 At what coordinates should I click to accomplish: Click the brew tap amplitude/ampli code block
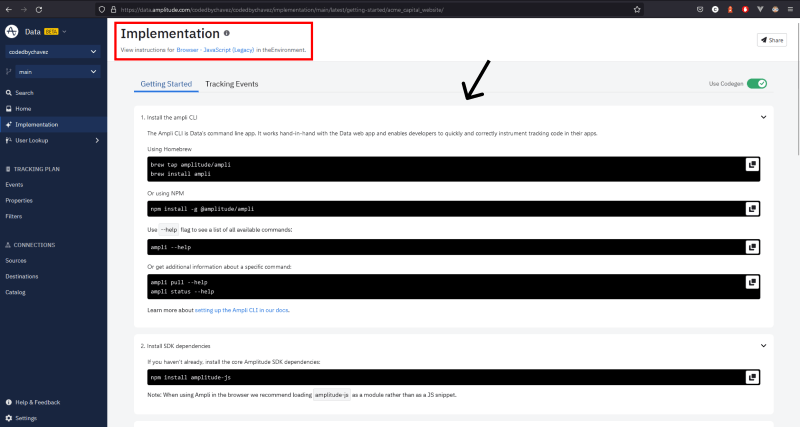[x=454, y=169]
